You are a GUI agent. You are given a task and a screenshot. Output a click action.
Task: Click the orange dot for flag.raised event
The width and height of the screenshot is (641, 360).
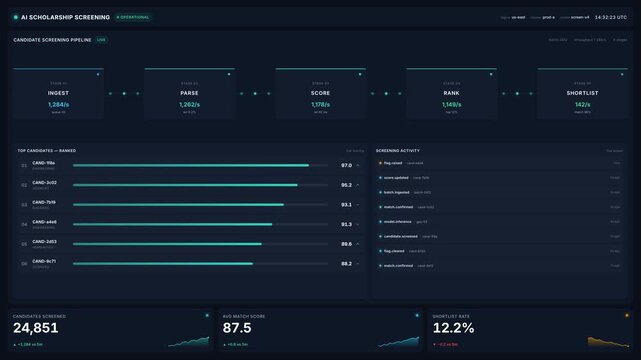click(380, 163)
